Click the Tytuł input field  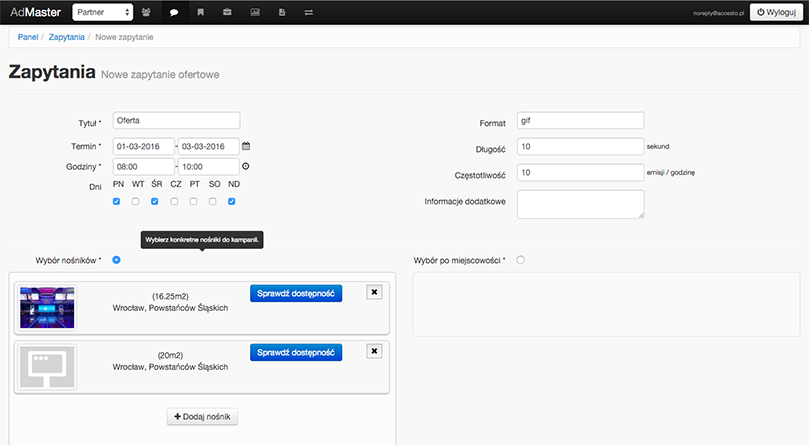click(x=176, y=120)
